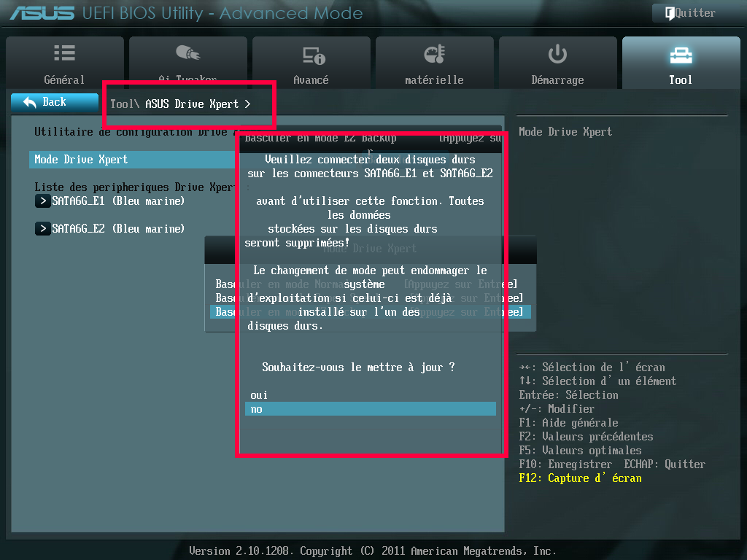Switch to the Avancé tab

311,63
